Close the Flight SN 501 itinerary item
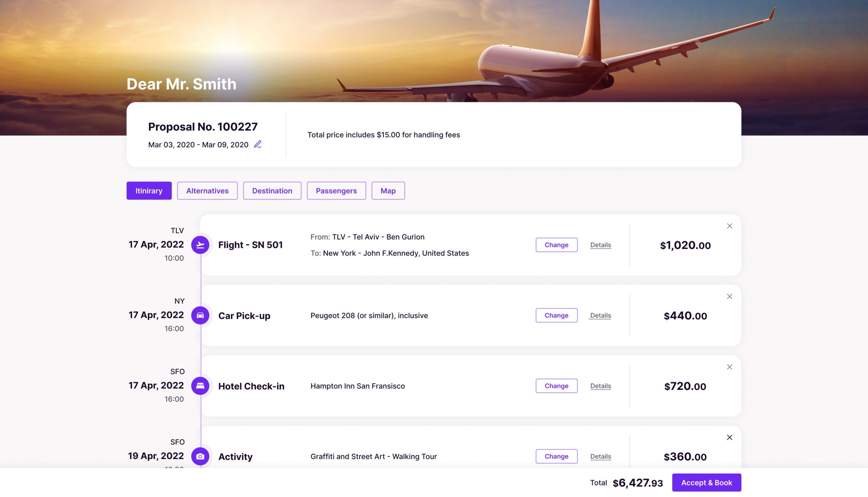868x497 pixels. point(730,226)
